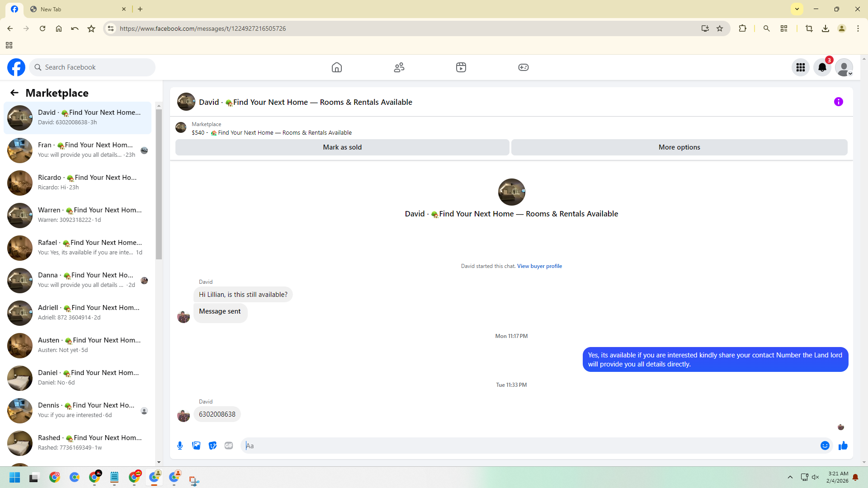Attach a photo using the image icon
The width and height of the screenshot is (868, 488).
pyautogui.click(x=196, y=446)
